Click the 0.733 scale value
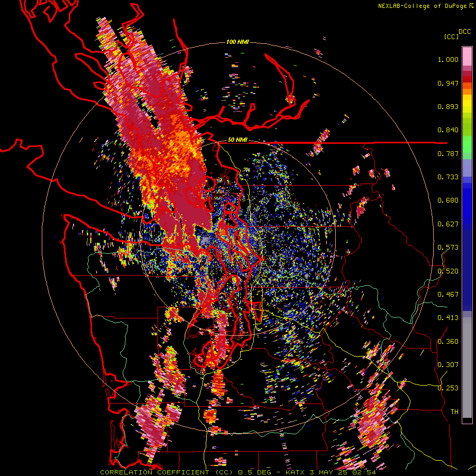 (448, 177)
